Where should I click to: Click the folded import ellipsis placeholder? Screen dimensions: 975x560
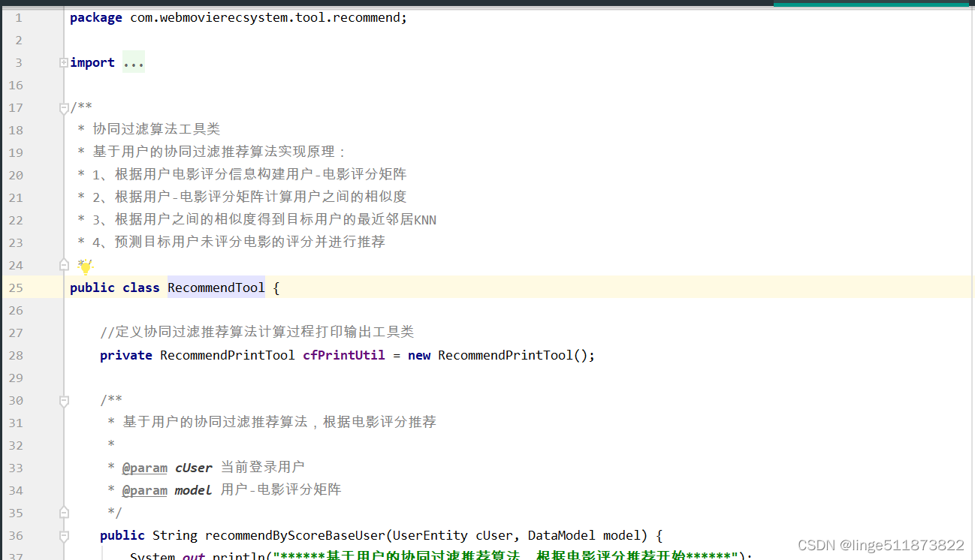[134, 63]
